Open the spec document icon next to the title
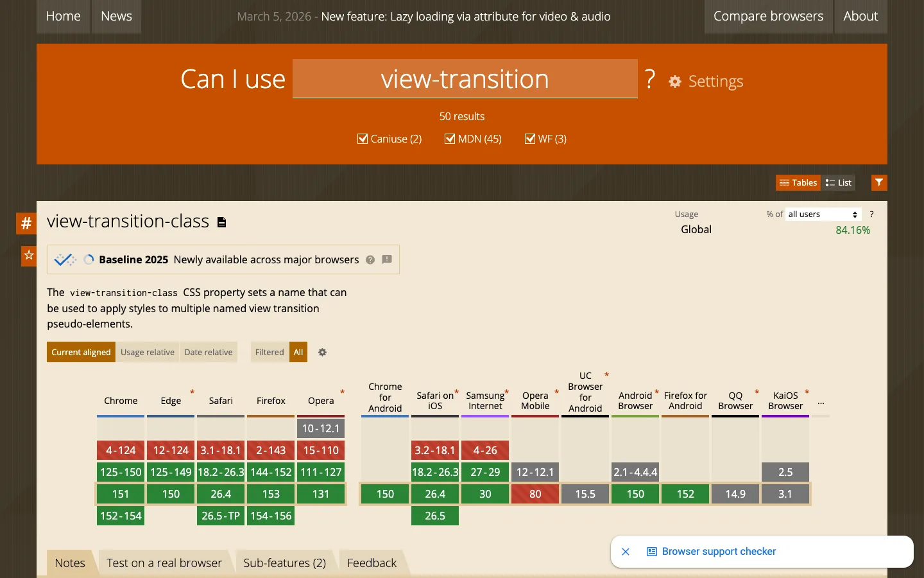Screen dimensions: 924x578 [222, 222]
